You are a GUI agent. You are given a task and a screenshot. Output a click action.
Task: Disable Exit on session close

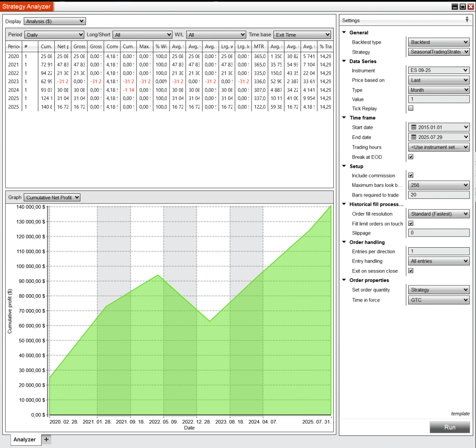[410, 270]
